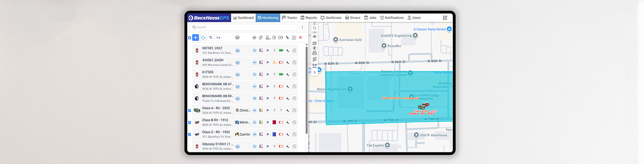Click the speedometer column header icon

274,38
